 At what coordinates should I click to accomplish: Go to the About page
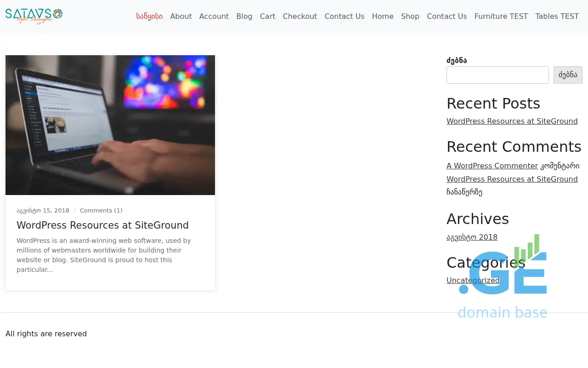point(181,16)
